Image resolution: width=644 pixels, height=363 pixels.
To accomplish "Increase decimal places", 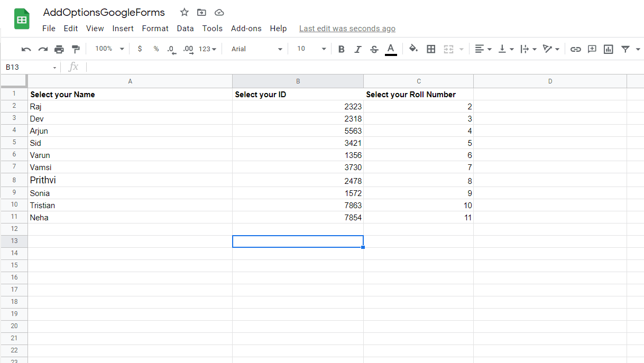I will [188, 49].
